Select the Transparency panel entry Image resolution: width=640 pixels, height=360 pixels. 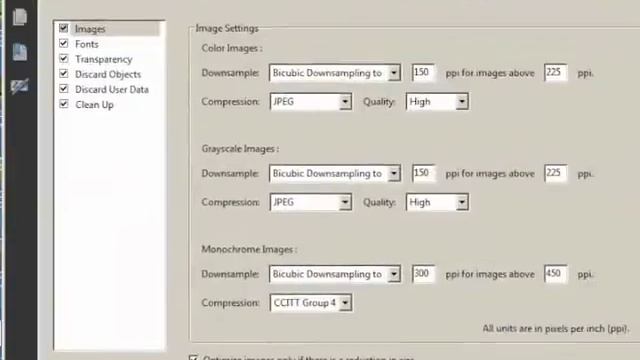coord(104,59)
